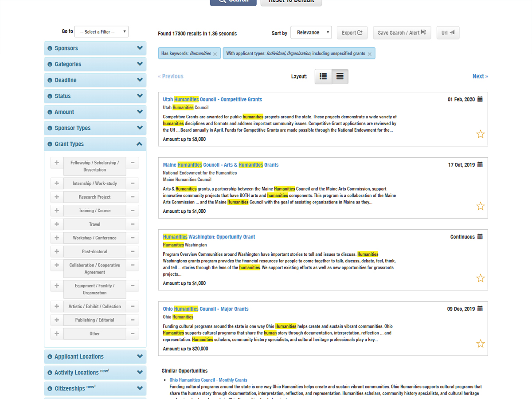This screenshot has width=532, height=399.
Task: Remove the applicant types filter tag
Action: 370,54
